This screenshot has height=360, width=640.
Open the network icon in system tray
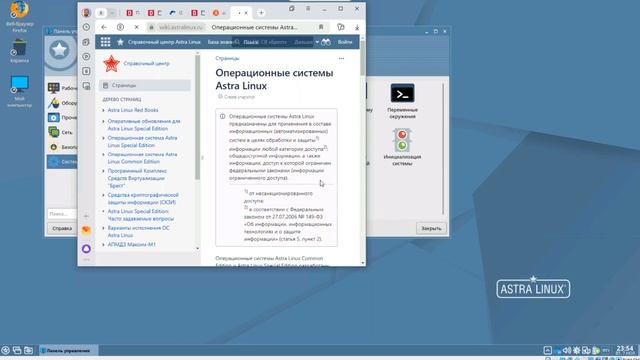click(586, 350)
